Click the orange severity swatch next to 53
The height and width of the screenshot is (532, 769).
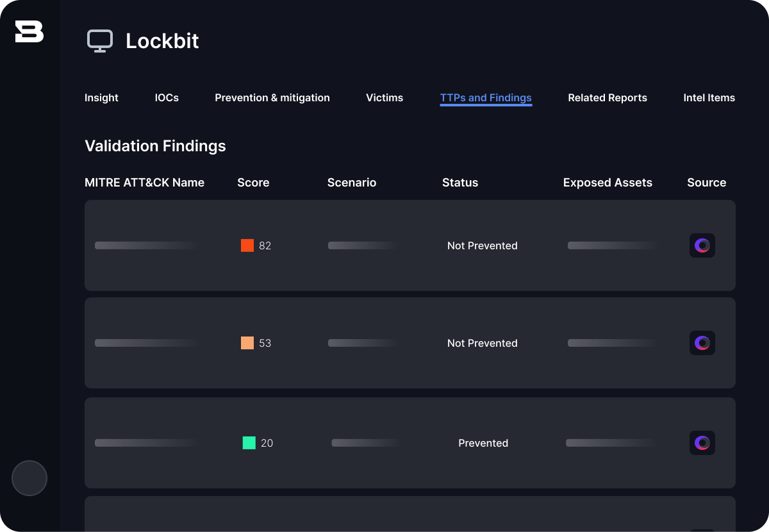point(247,343)
